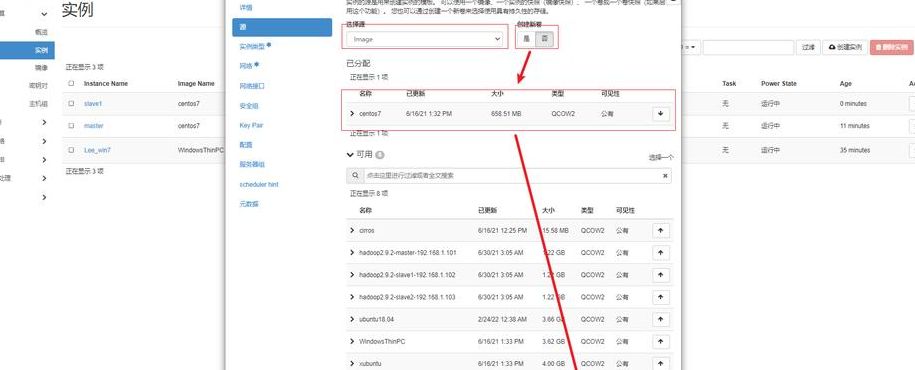The width and height of the screenshot is (915, 370).
Task: Tick the checkbox for master instance
Action: (x=71, y=125)
